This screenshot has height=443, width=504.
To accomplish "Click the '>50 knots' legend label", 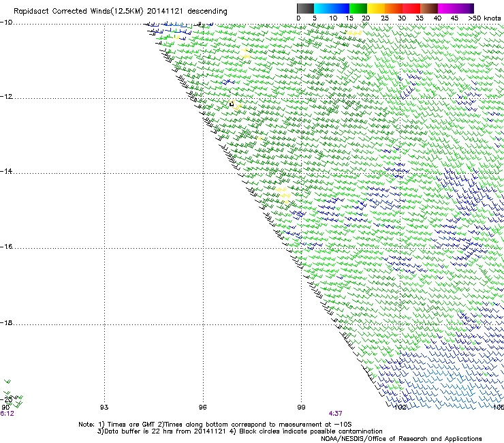I will (x=484, y=18).
